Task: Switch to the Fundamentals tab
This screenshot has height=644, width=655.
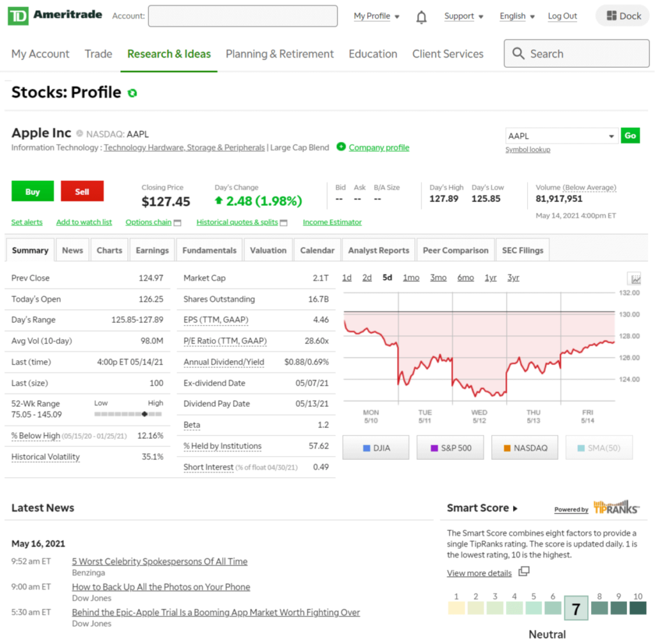Action: [209, 250]
